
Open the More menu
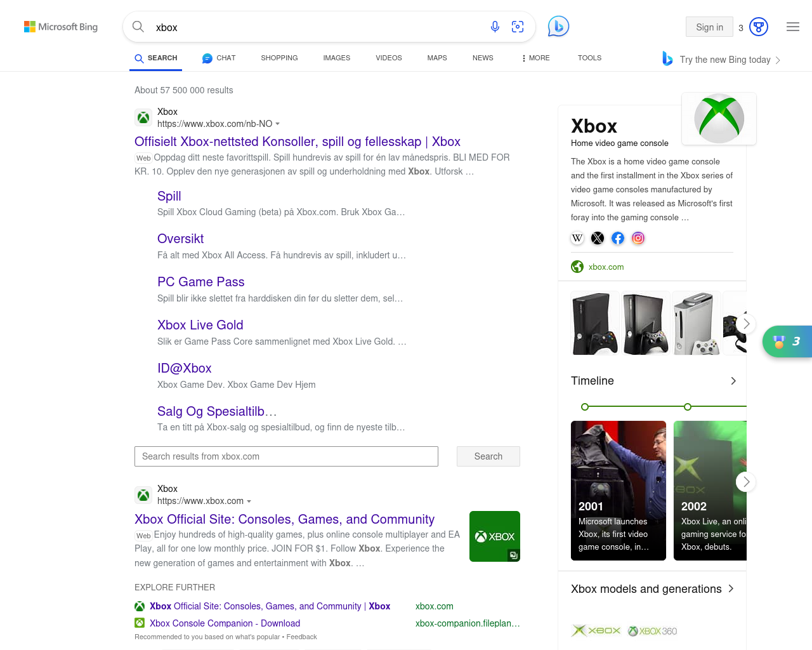pos(535,58)
